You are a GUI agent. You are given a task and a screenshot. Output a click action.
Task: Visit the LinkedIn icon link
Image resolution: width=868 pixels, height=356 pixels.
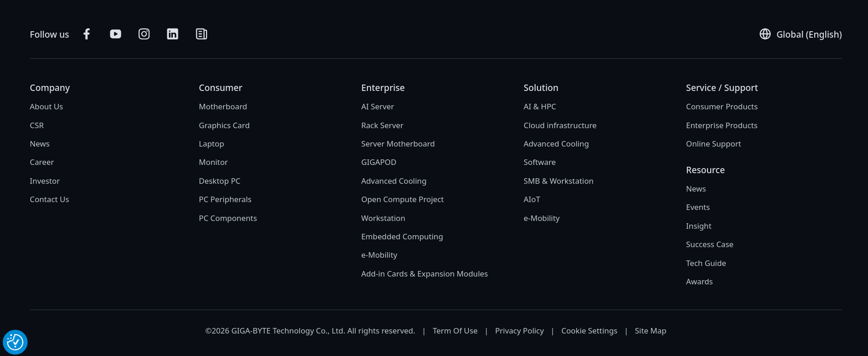pos(172,34)
